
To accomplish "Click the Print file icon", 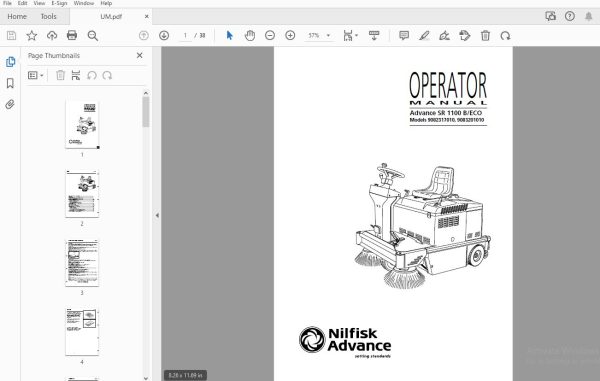I will tap(72, 36).
